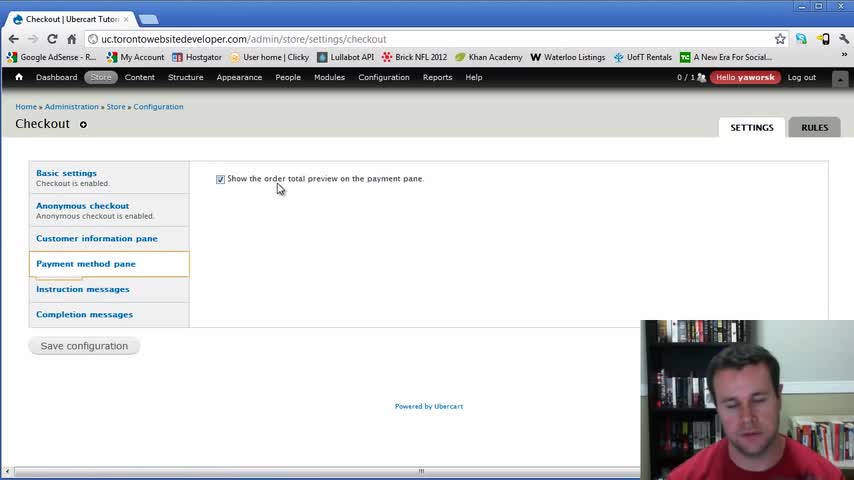Switch to the RULES tab

[814, 127]
